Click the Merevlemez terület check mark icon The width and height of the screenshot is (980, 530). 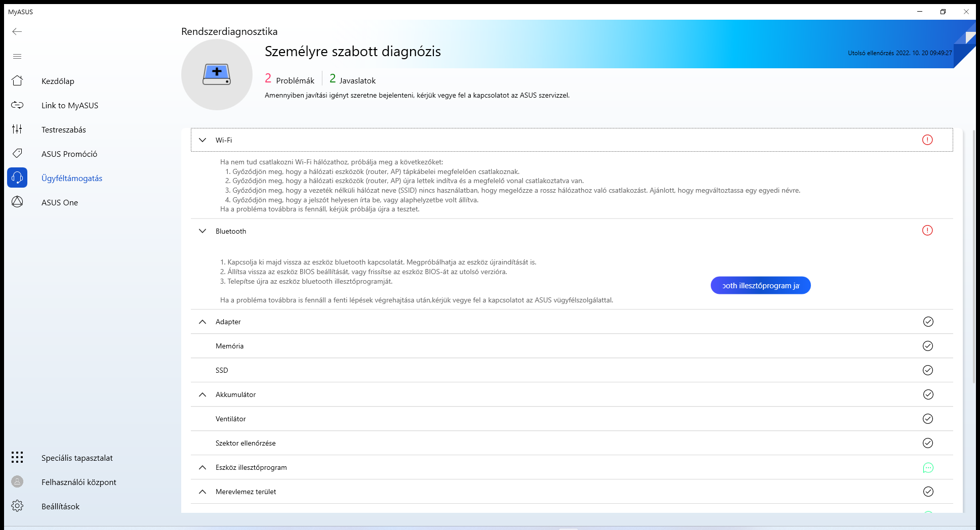[x=928, y=492]
